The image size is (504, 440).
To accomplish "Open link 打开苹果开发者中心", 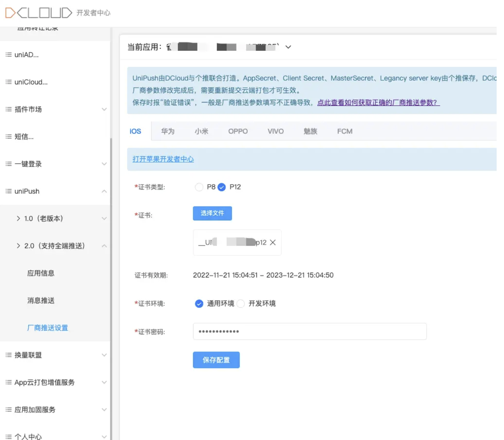I will 163,159.
